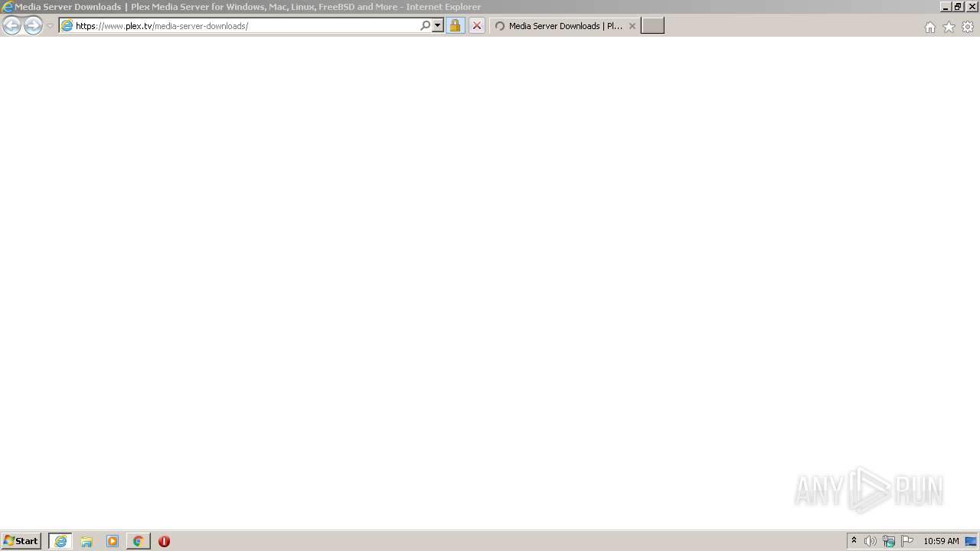Stop loading the page with the X button
This screenshot has width=980, height=551.
tap(476, 26)
